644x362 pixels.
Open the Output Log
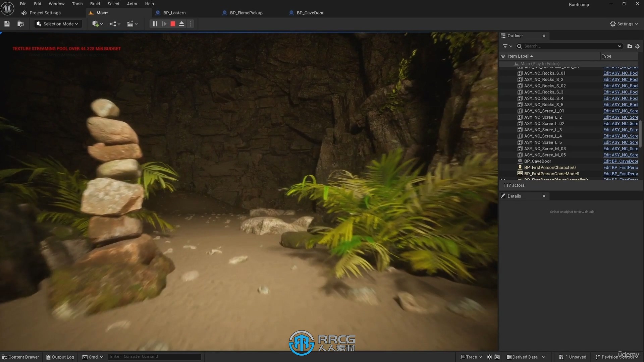[60, 357]
